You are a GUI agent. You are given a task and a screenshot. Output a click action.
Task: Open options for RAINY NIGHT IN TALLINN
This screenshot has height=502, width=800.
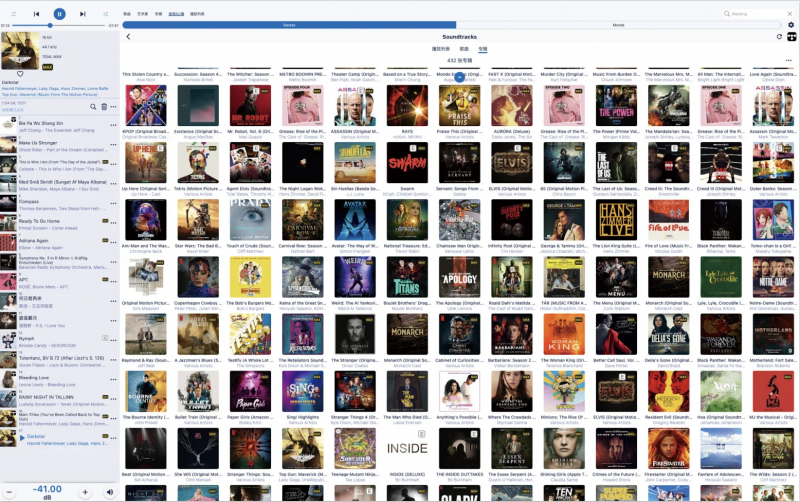point(113,399)
